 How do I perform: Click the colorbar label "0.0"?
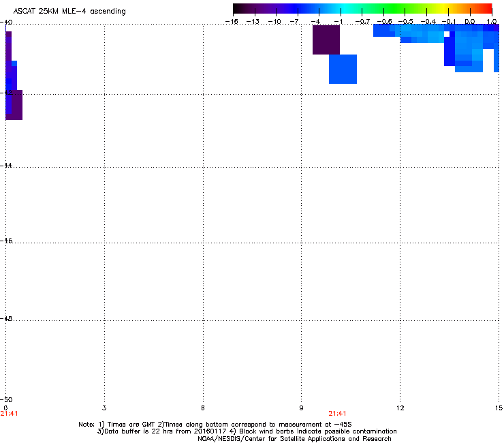470,22
